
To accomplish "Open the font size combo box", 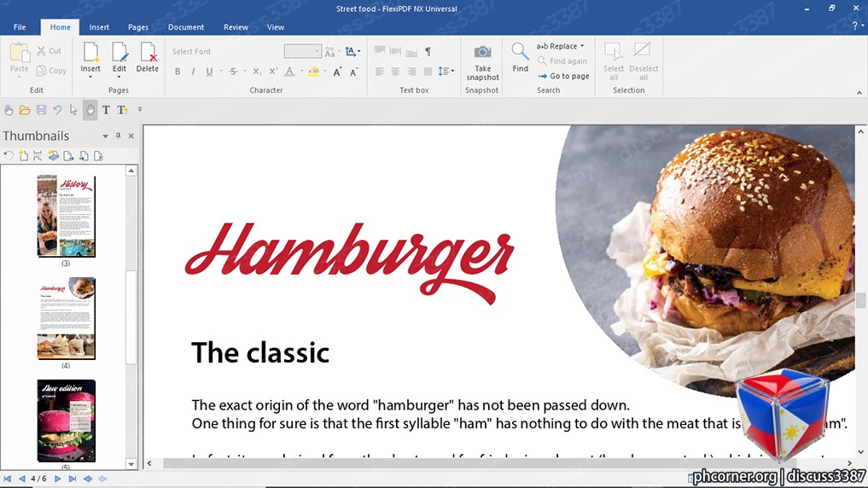I will pyautogui.click(x=303, y=51).
